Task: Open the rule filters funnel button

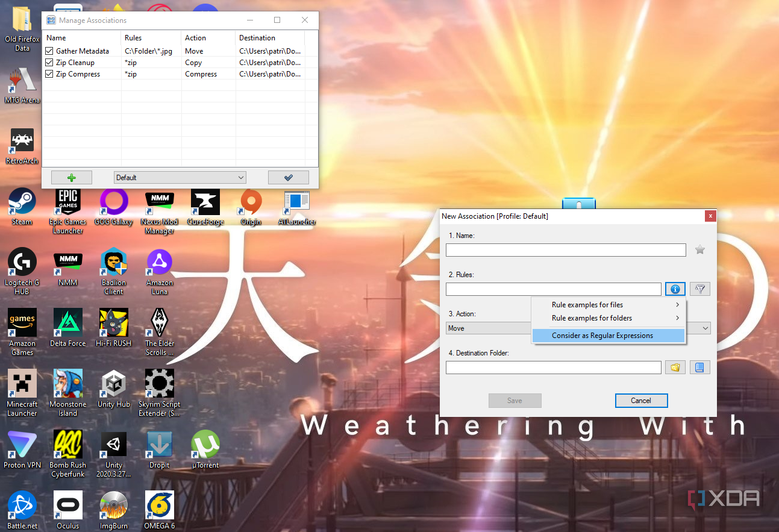Action: [x=699, y=289]
